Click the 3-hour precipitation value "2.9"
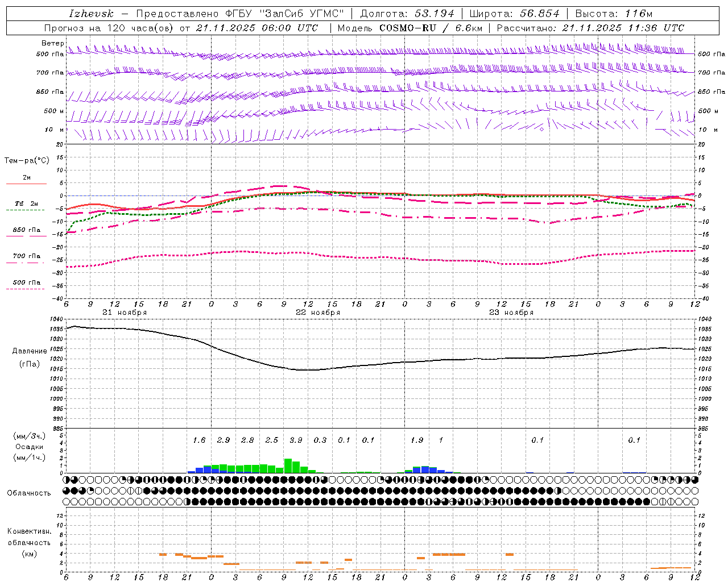The height and width of the screenshot is (582, 728). pyautogui.click(x=224, y=440)
